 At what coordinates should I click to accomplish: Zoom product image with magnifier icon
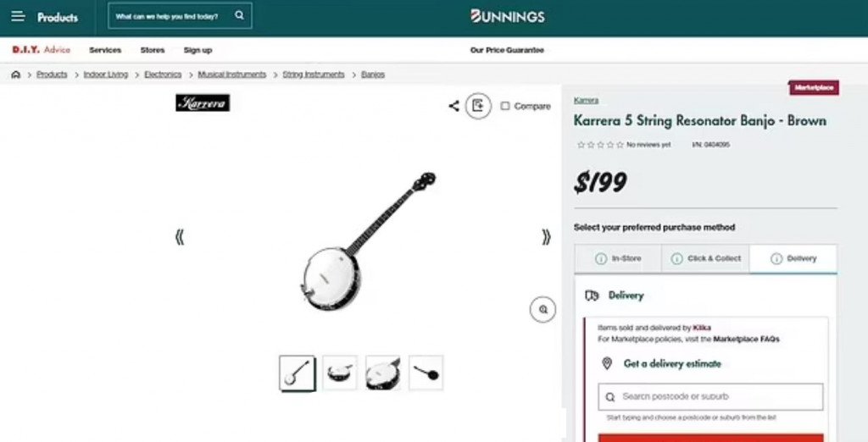pyautogui.click(x=542, y=310)
